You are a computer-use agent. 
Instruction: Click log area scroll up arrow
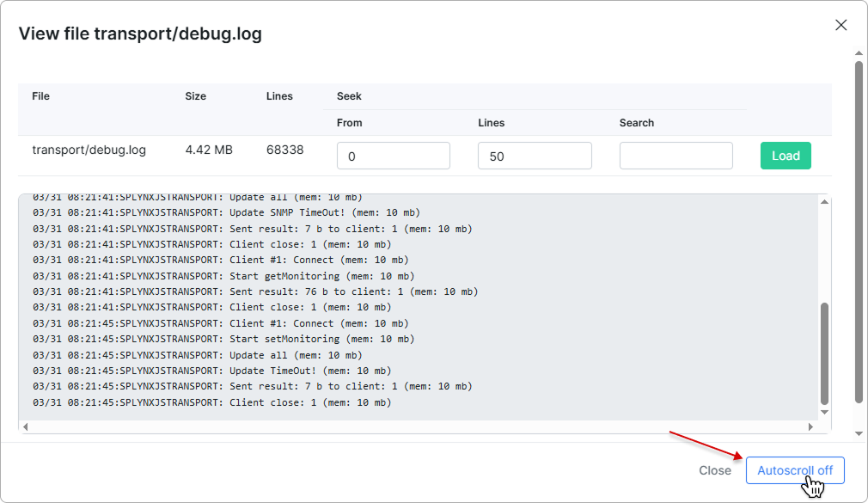pyautogui.click(x=824, y=202)
